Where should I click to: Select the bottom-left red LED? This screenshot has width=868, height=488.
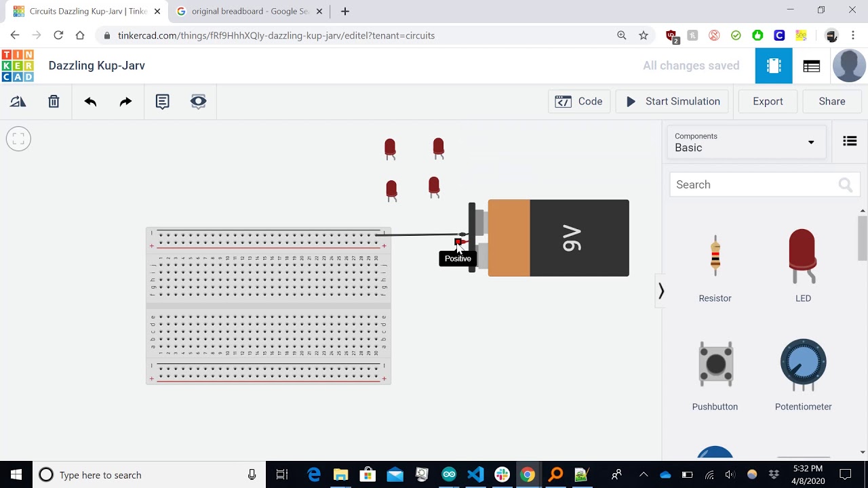[x=391, y=190]
